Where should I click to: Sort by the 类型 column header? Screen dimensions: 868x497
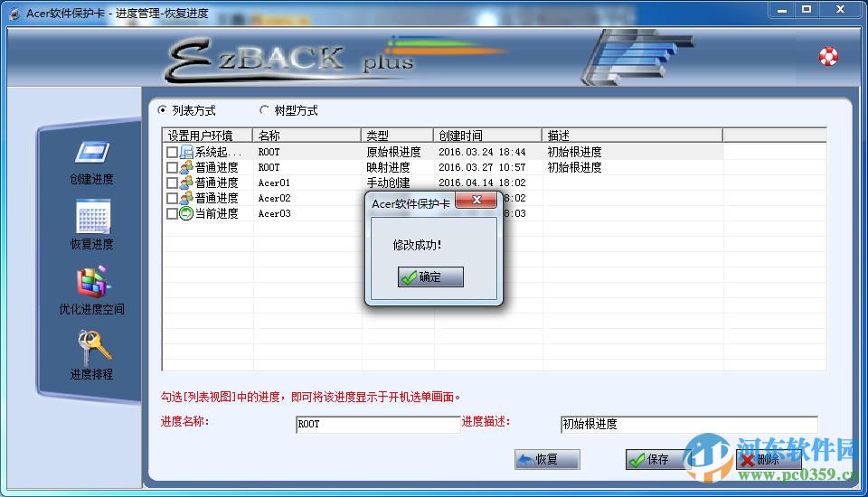click(398, 135)
